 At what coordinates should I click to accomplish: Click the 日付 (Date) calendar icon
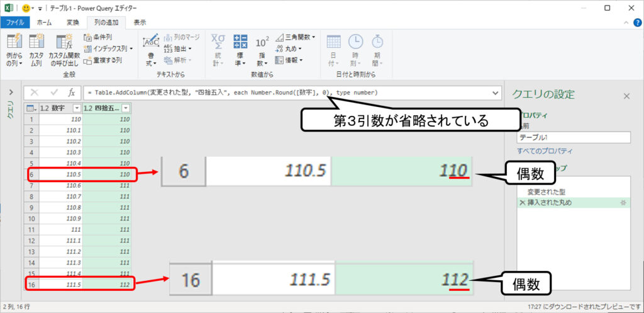(x=333, y=42)
